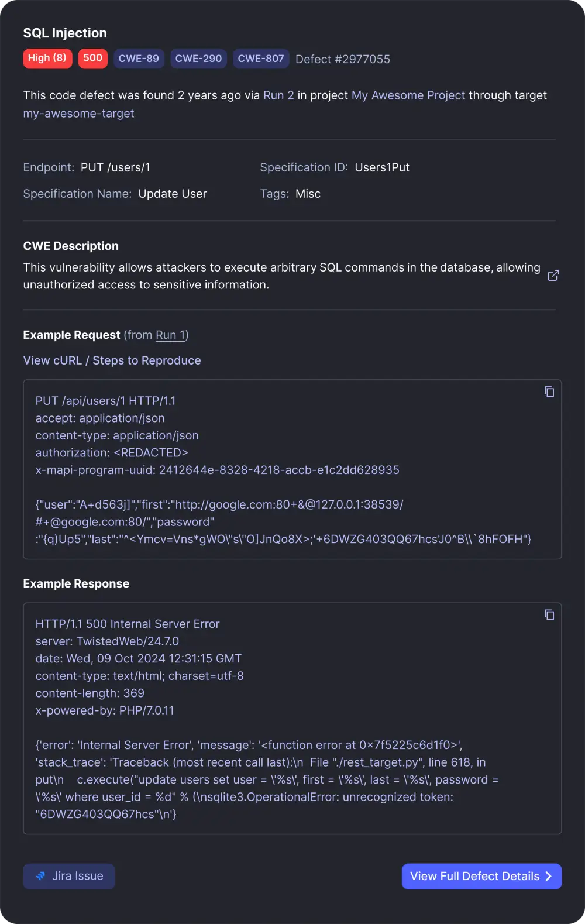Screen dimensions: 585x924
Task: Create a Jira Issue for this defect
Action: click(x=68, y=876)
